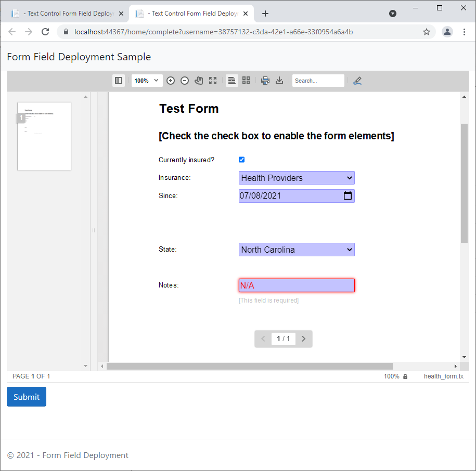The height and width of the screenshot is (471, 476).
Task: Click the address bar URL
Action: (x=213, y=32)
